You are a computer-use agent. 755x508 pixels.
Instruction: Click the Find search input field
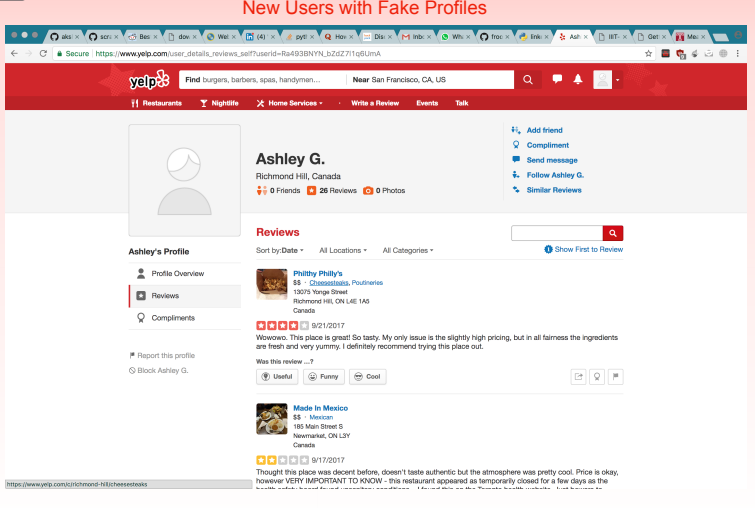(x=262, y=79)
